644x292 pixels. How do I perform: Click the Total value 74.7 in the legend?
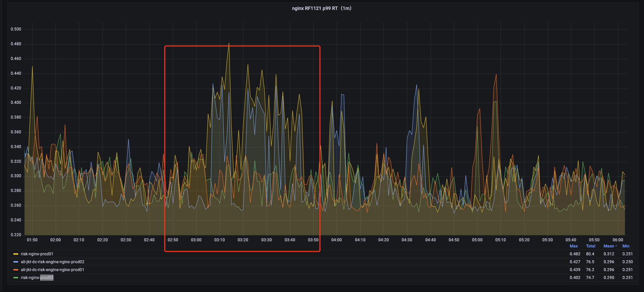pos(590,278)
